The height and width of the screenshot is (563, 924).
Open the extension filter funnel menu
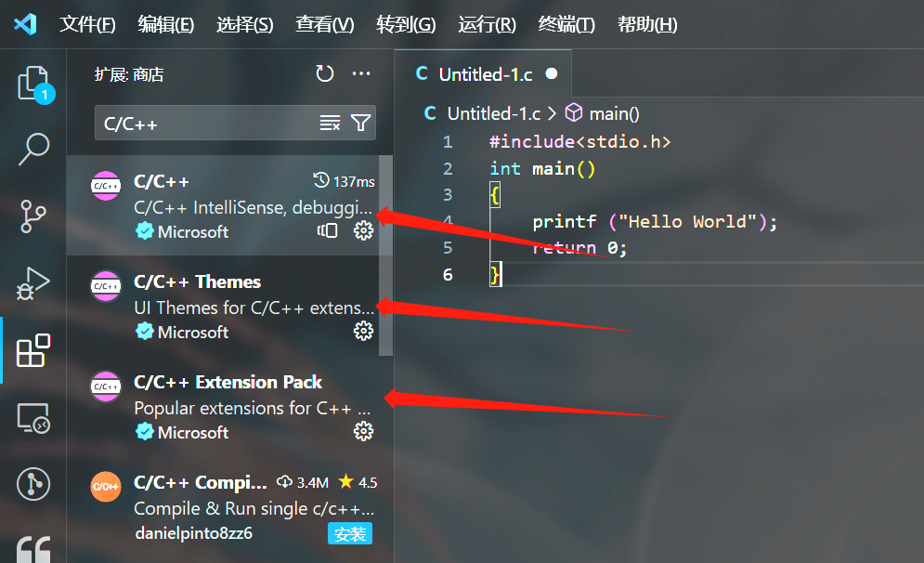(x=360, y=123)
